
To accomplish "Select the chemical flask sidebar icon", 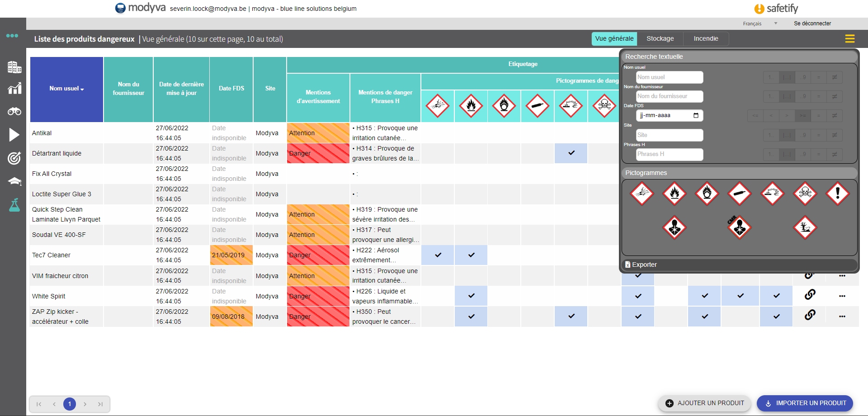I will coord(14,205).
